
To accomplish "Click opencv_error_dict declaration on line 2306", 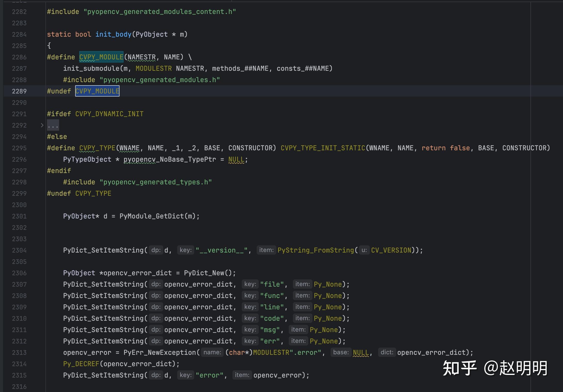I will click(x=137, y=273).
